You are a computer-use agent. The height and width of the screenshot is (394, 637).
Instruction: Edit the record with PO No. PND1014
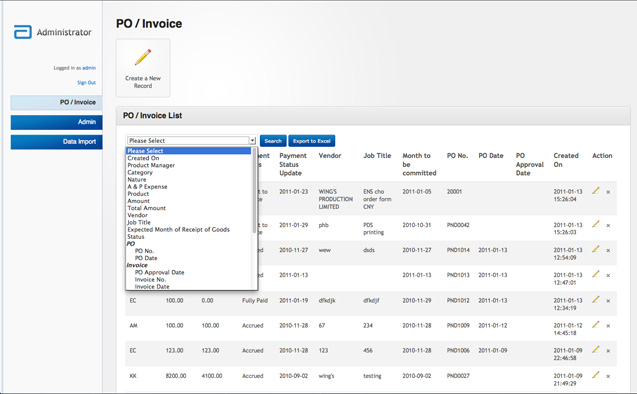tap(596, 249)
